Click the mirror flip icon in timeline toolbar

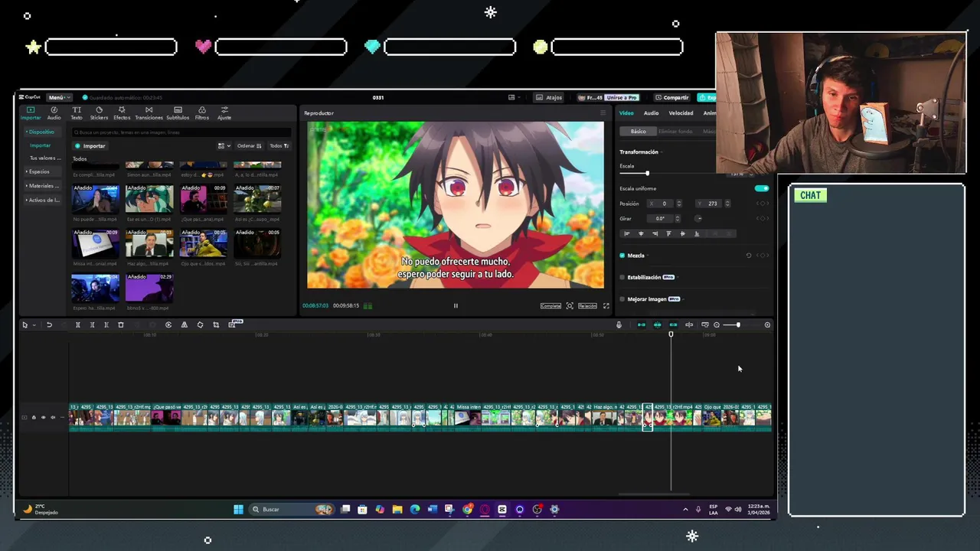[x=184, y=325]
